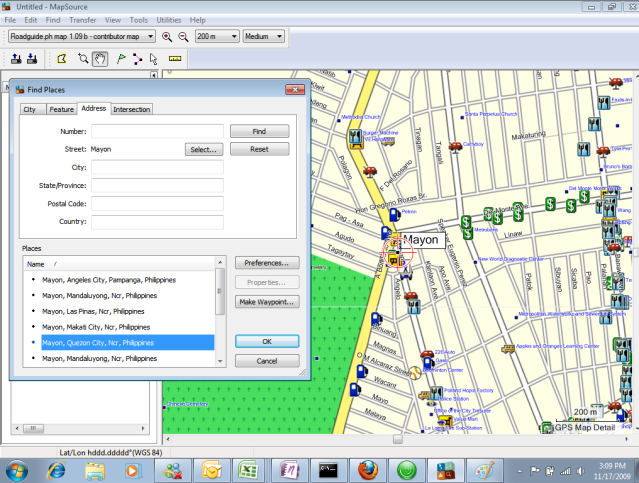This screenshot has height=483, width=639.
Task: Select Mayon, Quezon City, Ncr result
Action: [x=128, y=343]
